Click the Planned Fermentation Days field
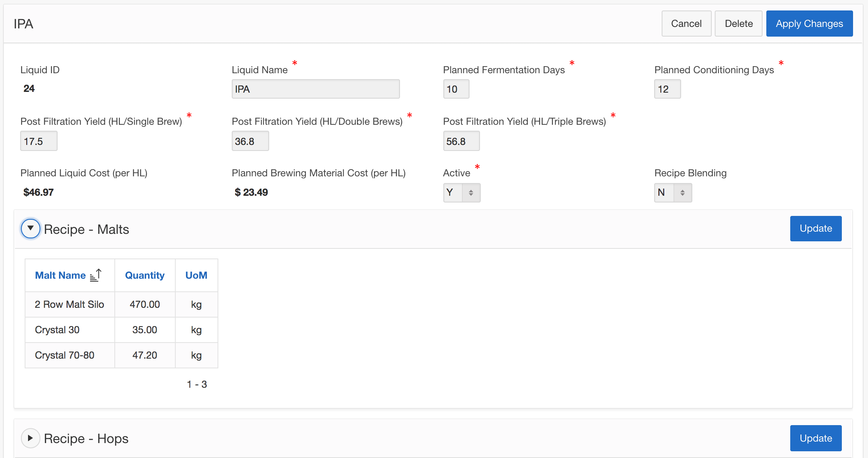This screenshot has width=868, height=458. click(x=456, y=89)
